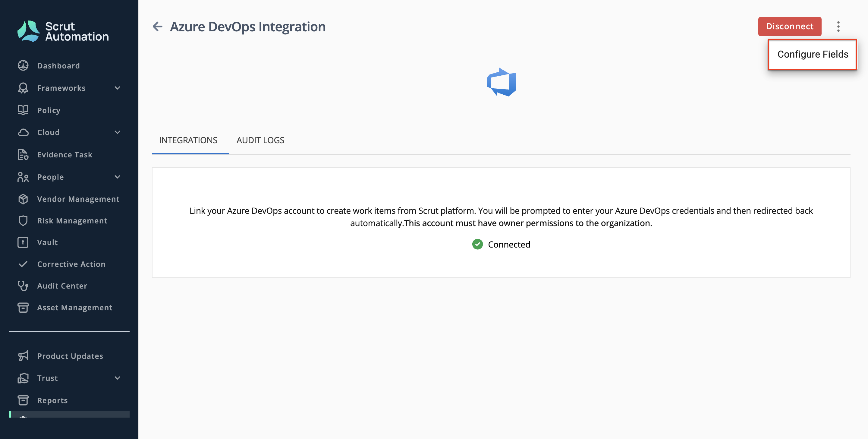Open Corrective Action label
Image resolution: width=868 pixels, height=439 pixels.
click(71, 264)
